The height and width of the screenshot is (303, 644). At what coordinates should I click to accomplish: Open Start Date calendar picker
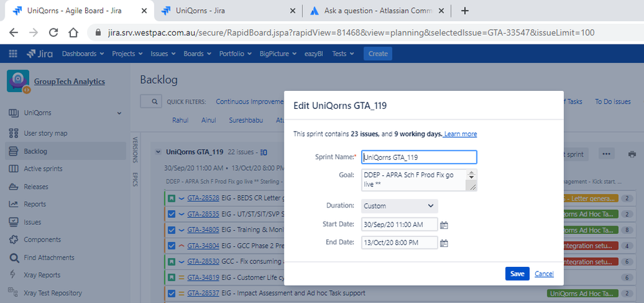point(444,224)
